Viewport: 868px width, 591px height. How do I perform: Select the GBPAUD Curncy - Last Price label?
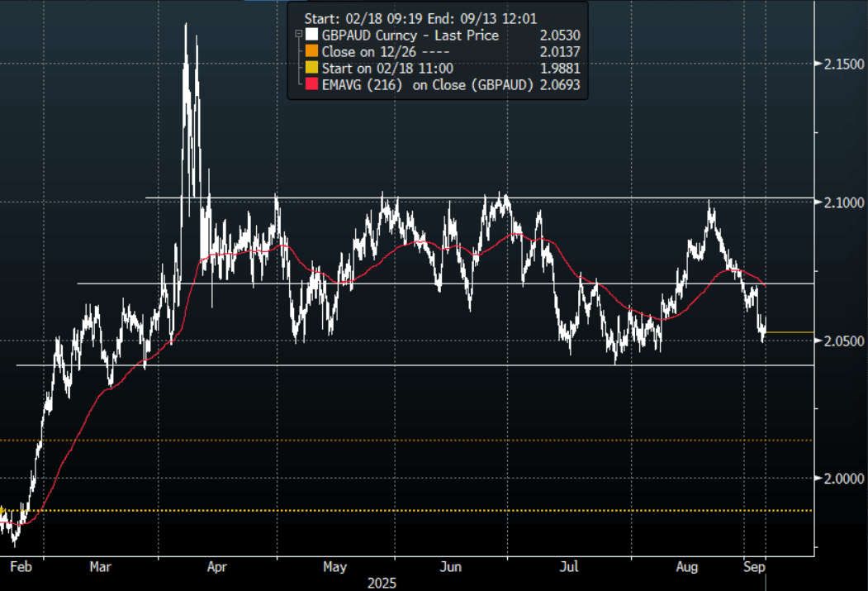point(410,36)
